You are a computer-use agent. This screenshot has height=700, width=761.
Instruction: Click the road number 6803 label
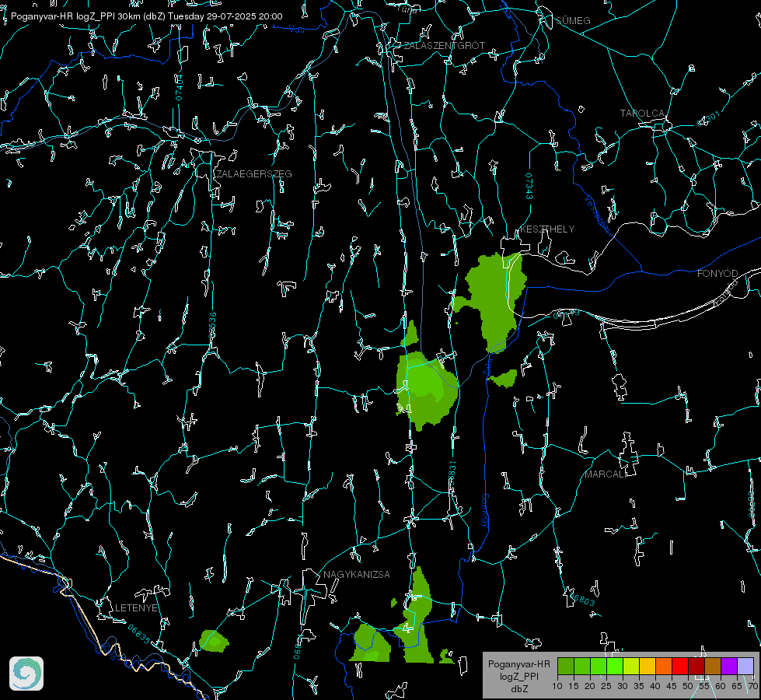point(581,600)
